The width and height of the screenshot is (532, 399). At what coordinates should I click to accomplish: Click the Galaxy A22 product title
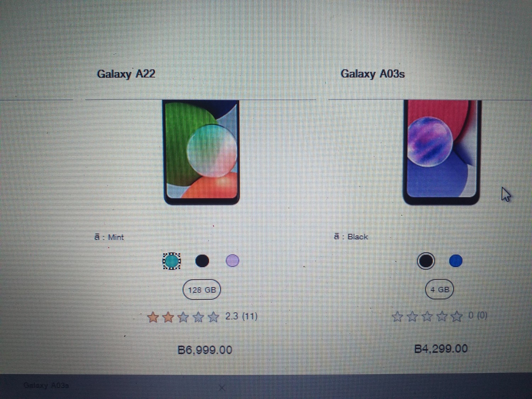point(126,74)
